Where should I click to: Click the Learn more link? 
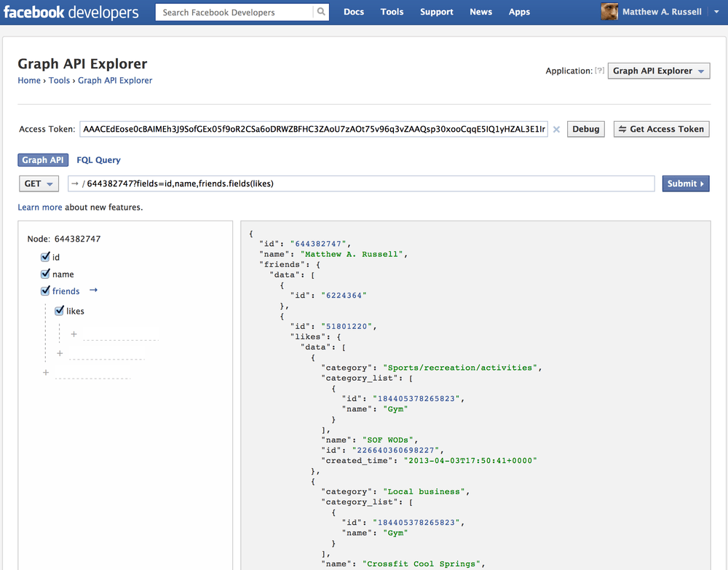point(40,207)
